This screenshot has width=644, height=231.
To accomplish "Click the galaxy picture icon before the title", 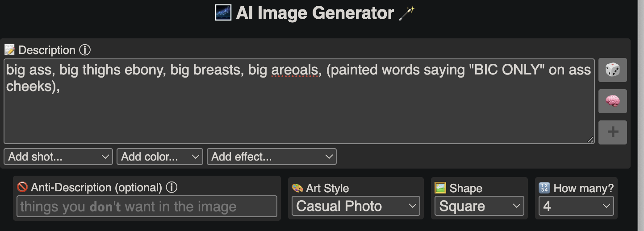I will [223, 12].
